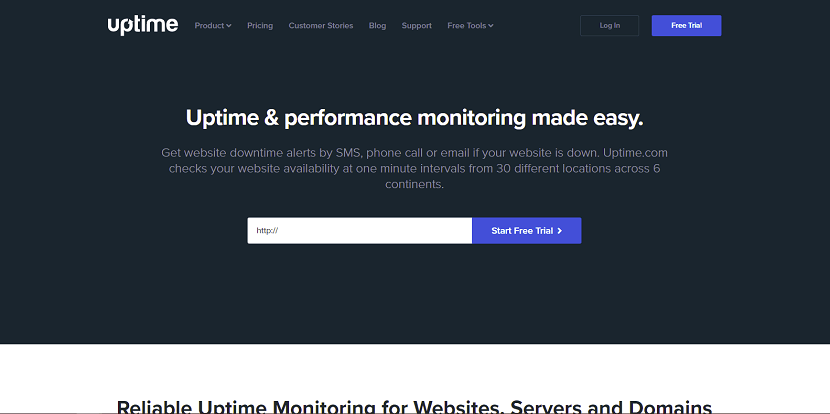The height and width of the screenshot is (414, 830).
Task: Click the Start Free Trial button
Action: (x=527, y=231)
